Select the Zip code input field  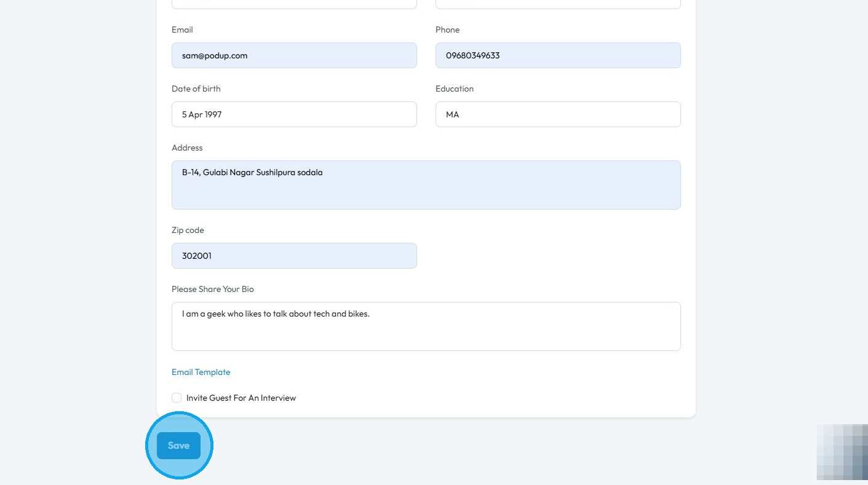coord(294,256)
